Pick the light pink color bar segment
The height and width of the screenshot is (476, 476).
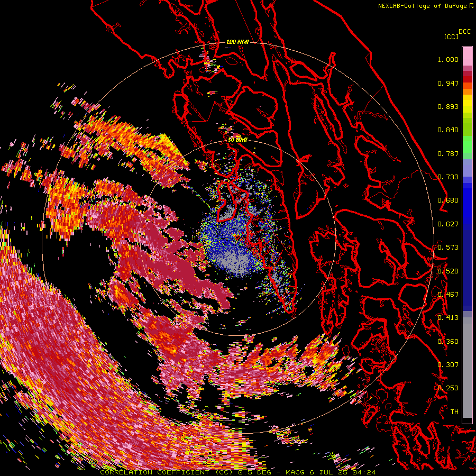[467, 56]
